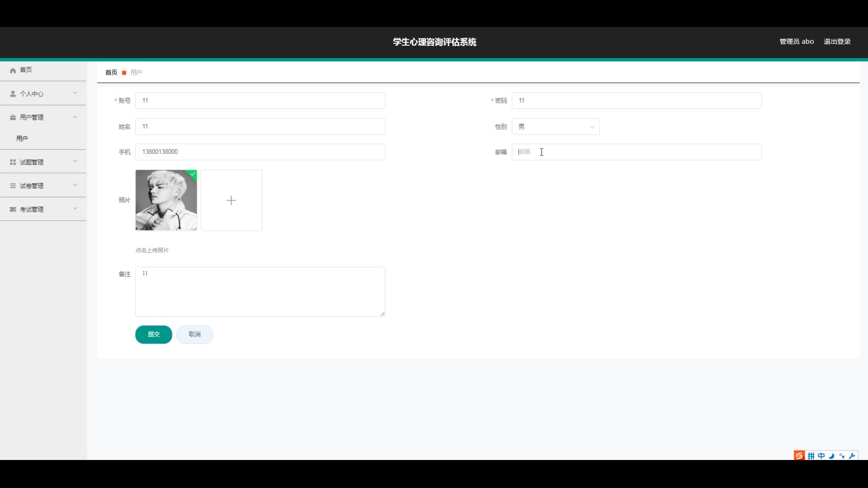Expand the 考试管理 menu chevron
Viewport: 868px width, 488px height.
[x=75, y=208]
